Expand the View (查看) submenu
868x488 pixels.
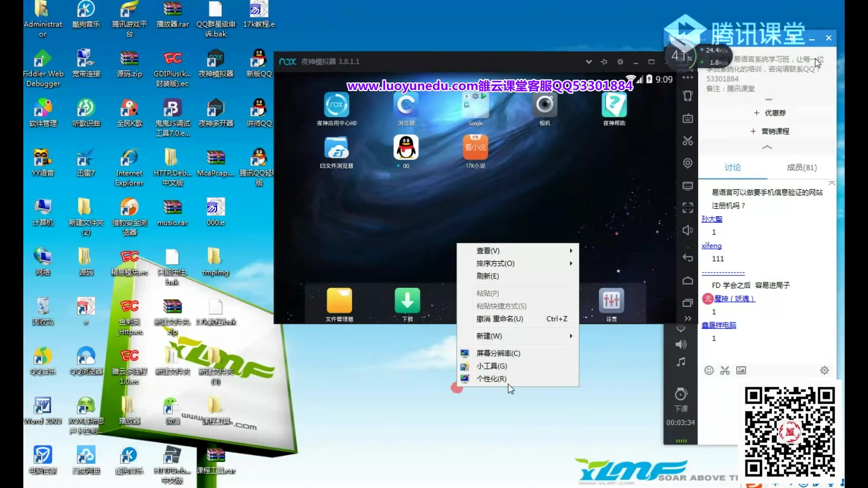pos(518,251)
